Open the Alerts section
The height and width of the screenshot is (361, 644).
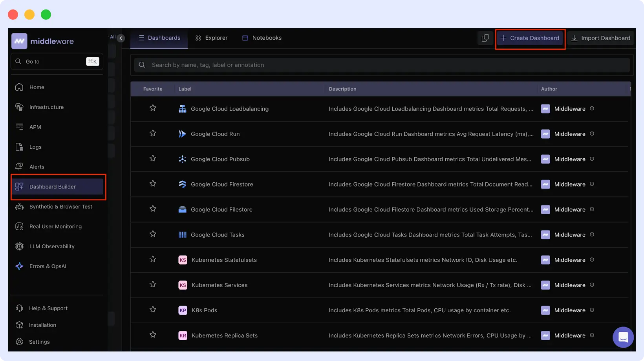click(36, 166)
